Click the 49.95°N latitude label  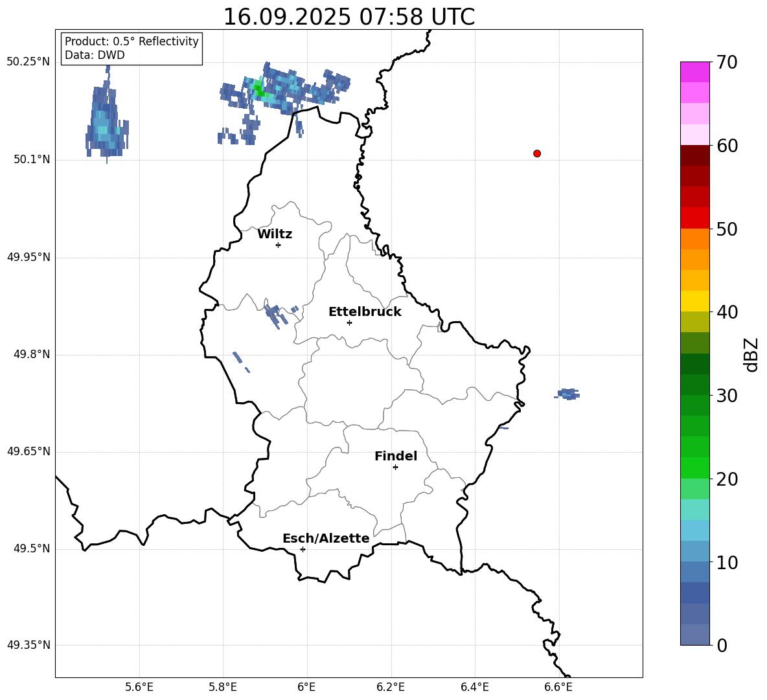29,257
